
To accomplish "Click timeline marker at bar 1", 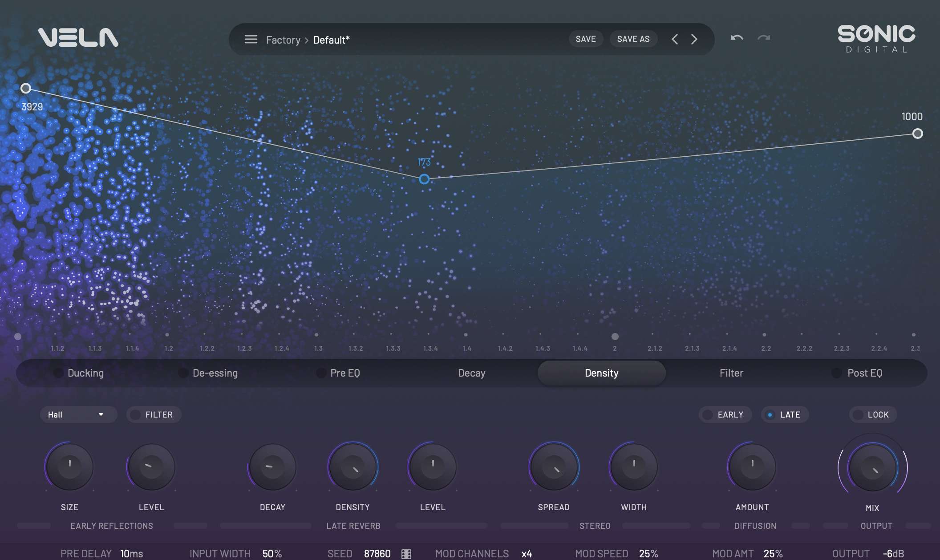I will [18, 337].
